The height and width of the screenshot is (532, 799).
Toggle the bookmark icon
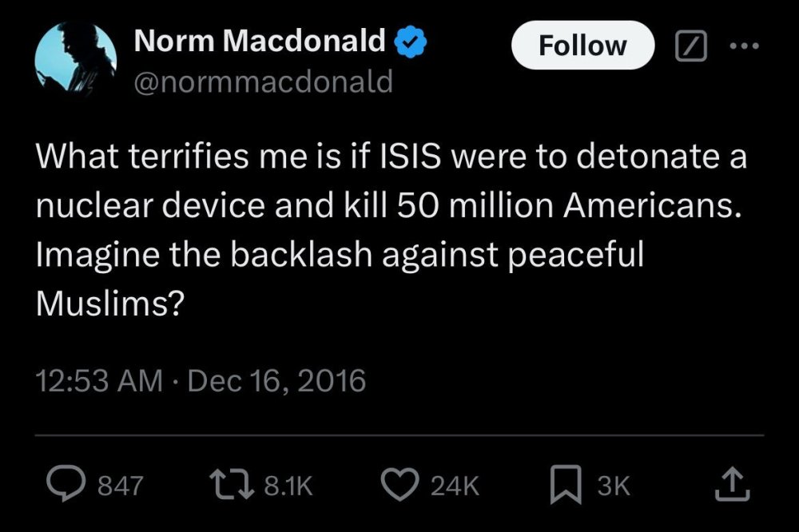[566, 484]
